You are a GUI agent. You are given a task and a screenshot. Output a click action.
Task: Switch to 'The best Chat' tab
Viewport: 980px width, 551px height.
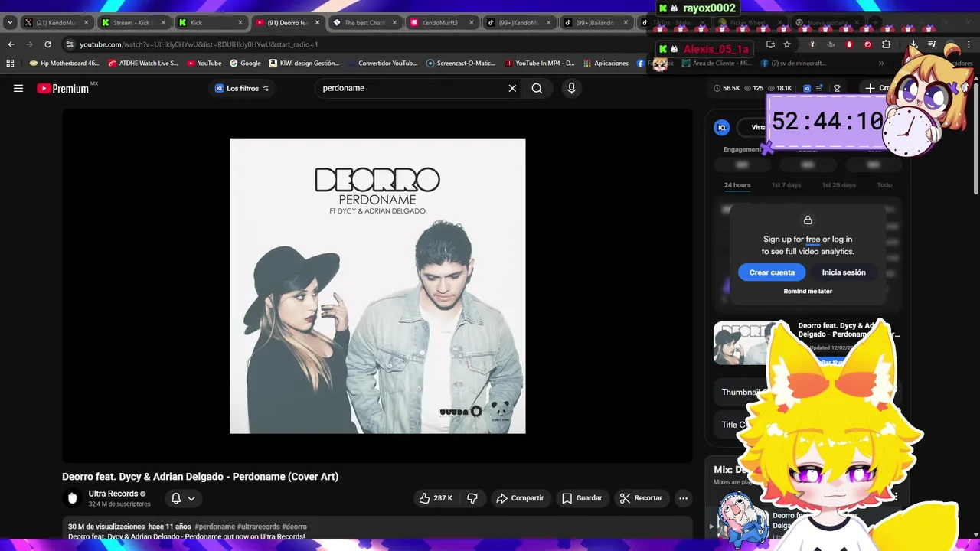pos(365,23)
